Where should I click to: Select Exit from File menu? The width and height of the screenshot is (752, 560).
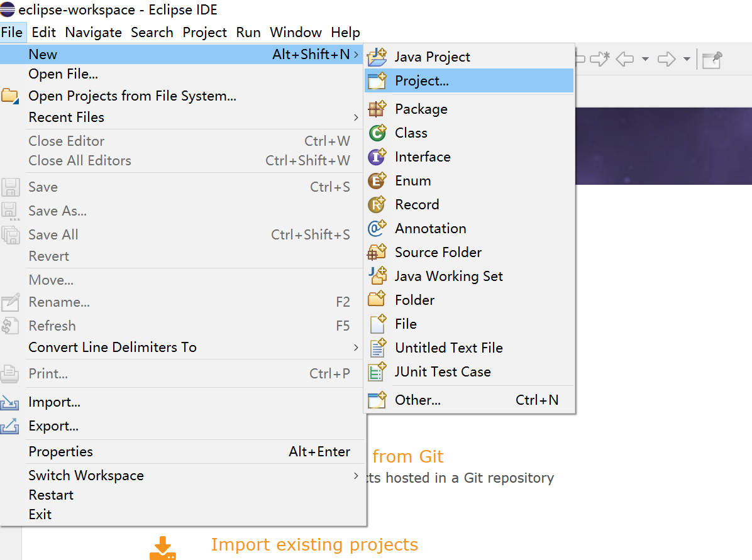click(x=182, y=515)
